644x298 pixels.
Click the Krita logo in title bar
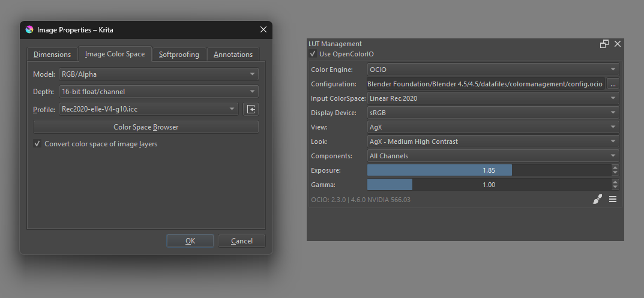point(29,29)
